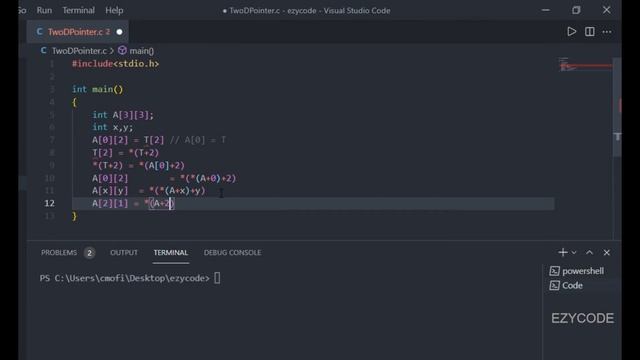
Task: Close the VS Code window
Action: [x=607, y=10]
